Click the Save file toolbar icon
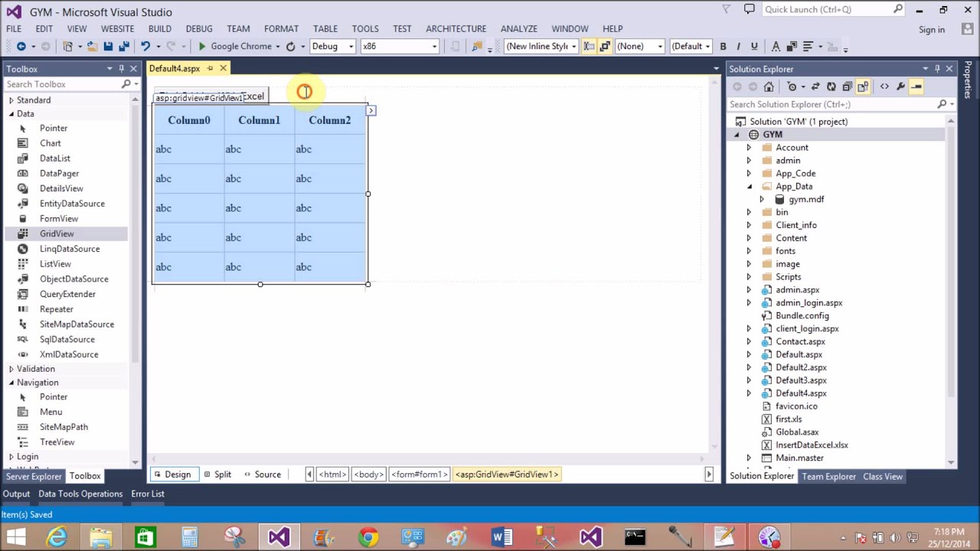 pyautogui.click(x=108, y=47)
